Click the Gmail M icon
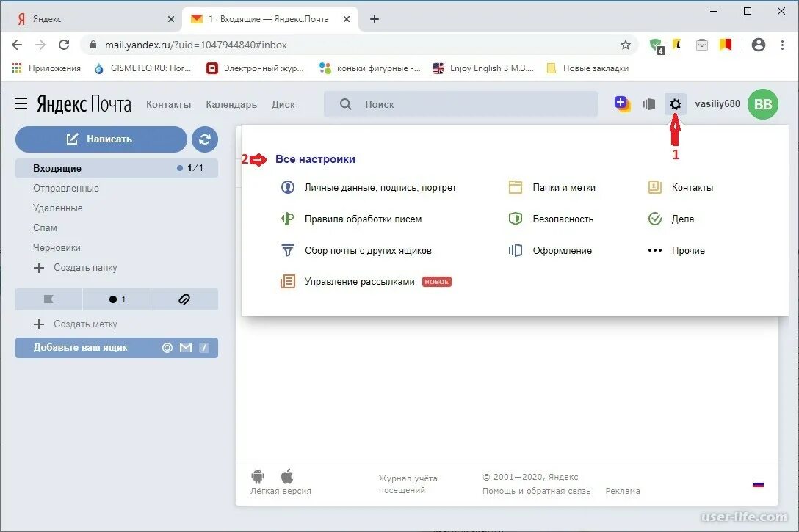Image resolution: width=799 pixels, height=532 pixels. 186,348
